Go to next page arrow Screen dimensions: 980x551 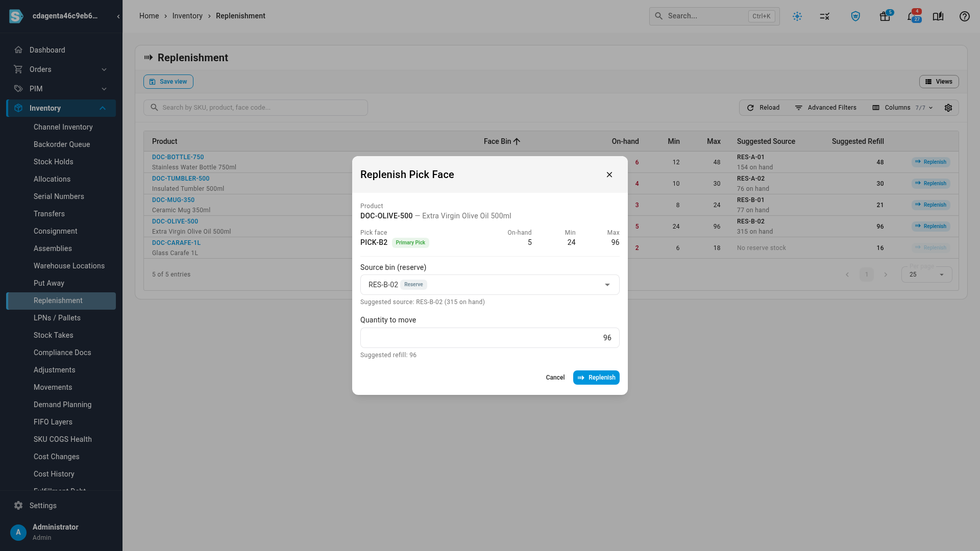point(886,274)
